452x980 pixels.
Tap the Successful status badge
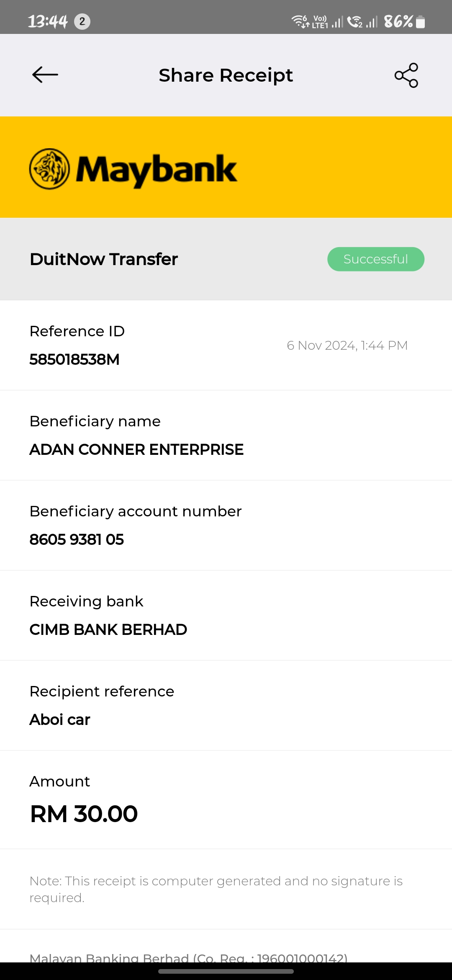pos(375,259)
